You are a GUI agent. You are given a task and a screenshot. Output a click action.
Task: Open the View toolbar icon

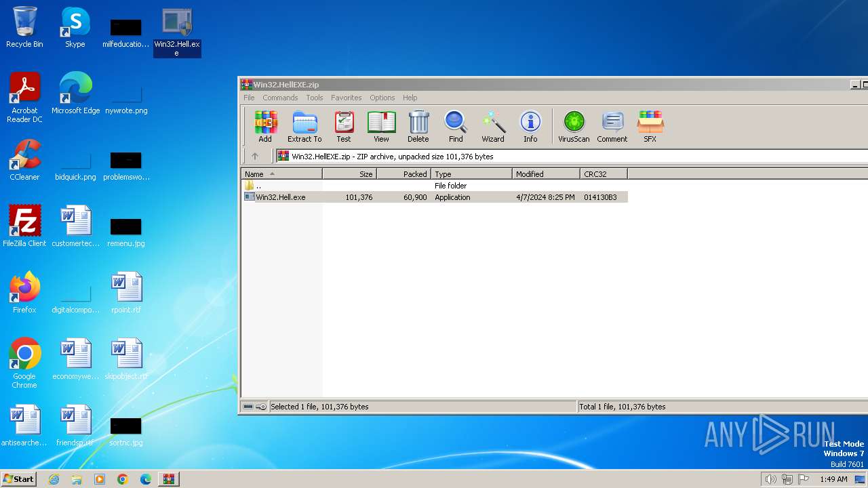(381, 127)
